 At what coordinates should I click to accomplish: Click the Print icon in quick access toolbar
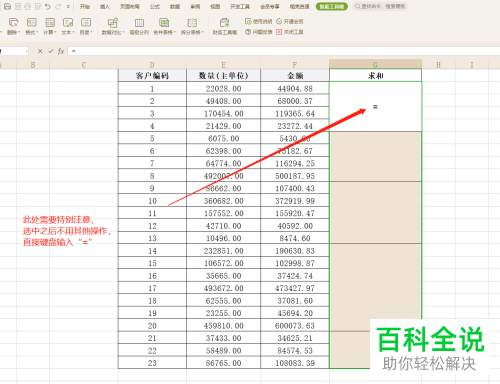click(x=27, y=6)
